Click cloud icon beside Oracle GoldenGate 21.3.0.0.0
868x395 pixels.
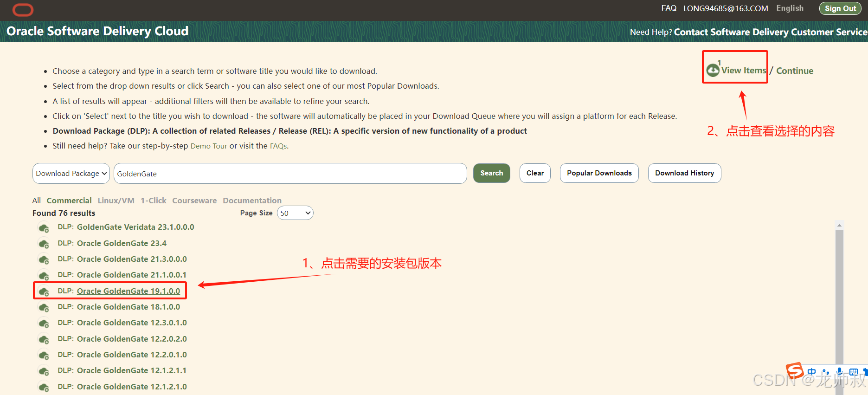click(x=44, y=259)
